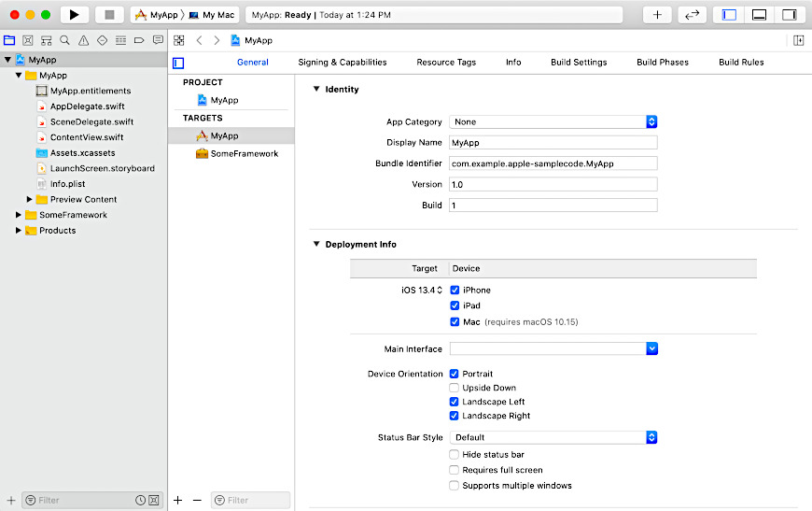
Task: Go forward in editor history
Action: (217, 40)
